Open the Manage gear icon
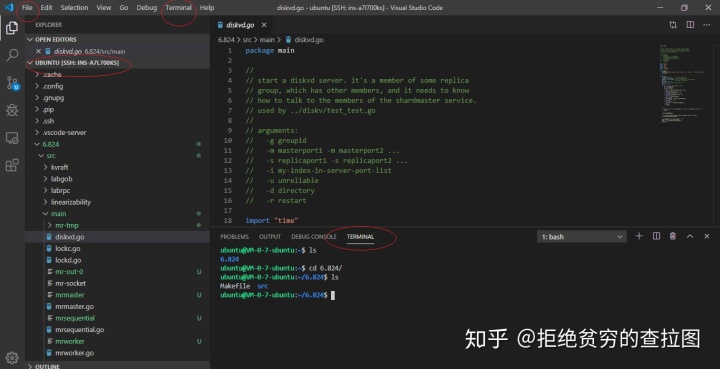 point(12,358)
